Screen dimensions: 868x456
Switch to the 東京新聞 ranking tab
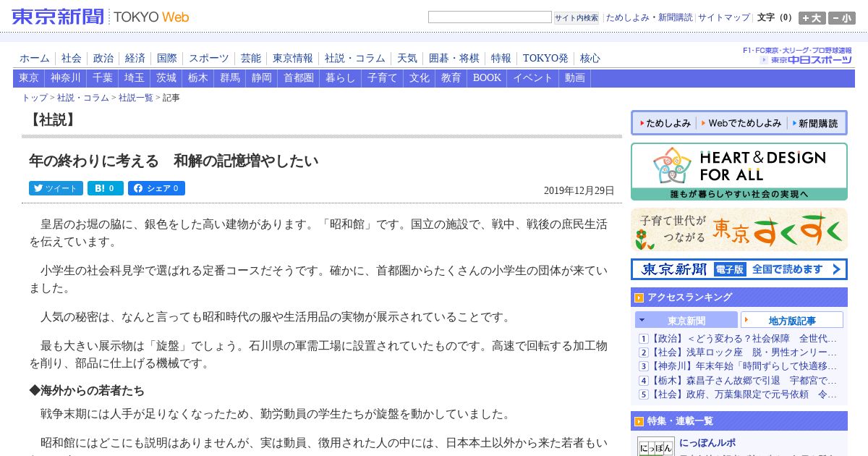point(686,320)
